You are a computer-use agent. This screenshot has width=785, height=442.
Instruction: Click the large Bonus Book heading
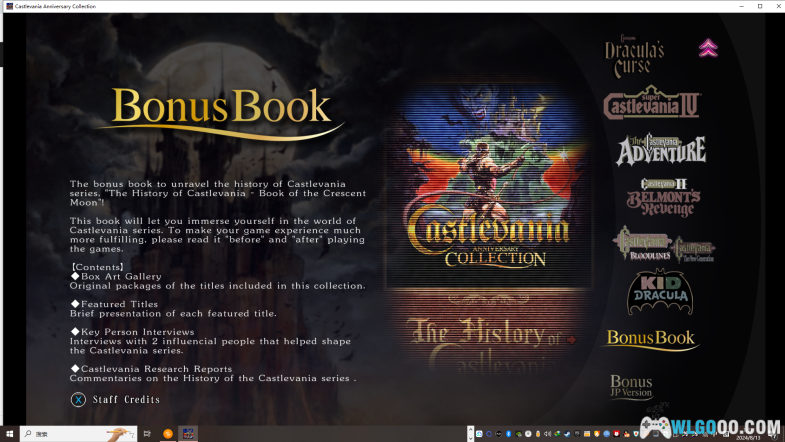pos(222,108)
